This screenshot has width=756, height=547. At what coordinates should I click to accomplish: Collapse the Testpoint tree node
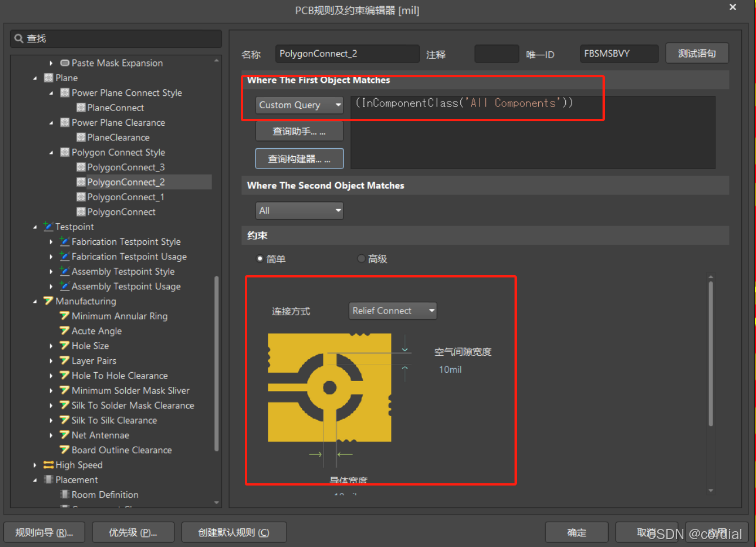(x=35, y=227)
